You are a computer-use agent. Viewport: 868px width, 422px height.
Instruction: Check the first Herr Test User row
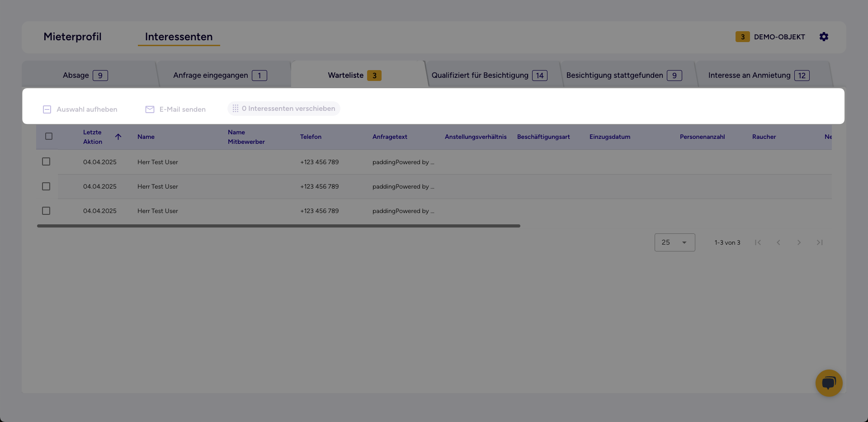46,161
